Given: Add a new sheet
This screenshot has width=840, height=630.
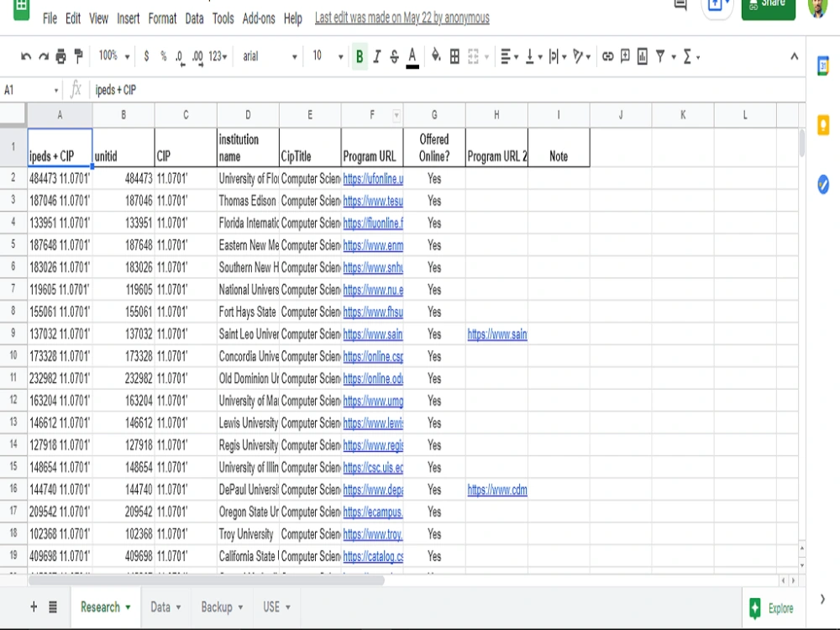Looking at the screenshot, I should click(x=34, y=606).
